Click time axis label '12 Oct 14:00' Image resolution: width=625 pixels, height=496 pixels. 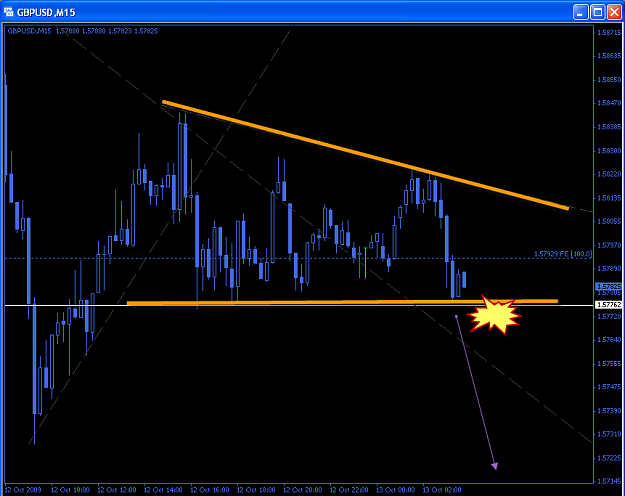[163, 490]
